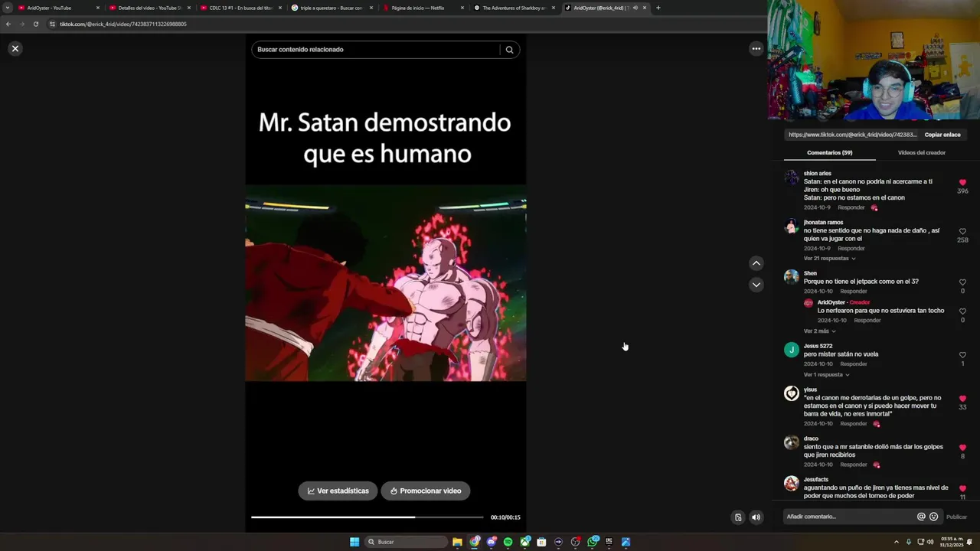Expand Ver 21 respuestas
Image resolution: width=980 pixels, height=551 pixels.
pos(829,259)
